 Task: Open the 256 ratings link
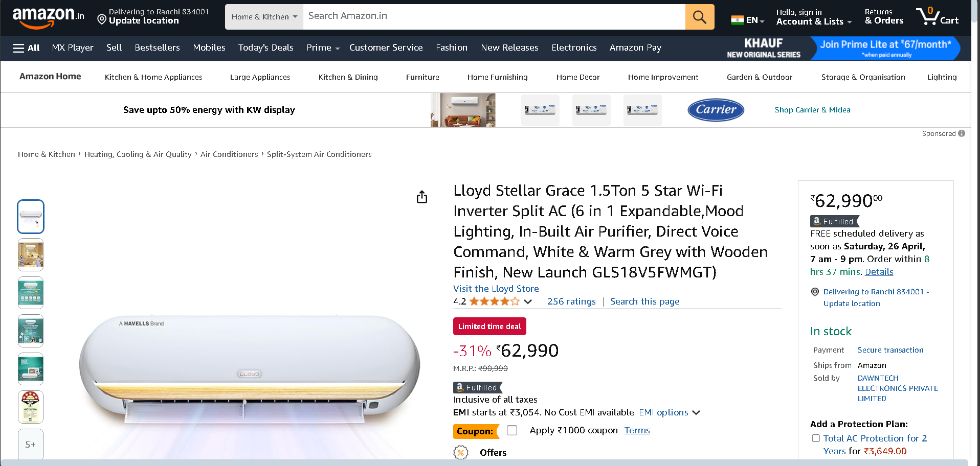click(571, 301)
